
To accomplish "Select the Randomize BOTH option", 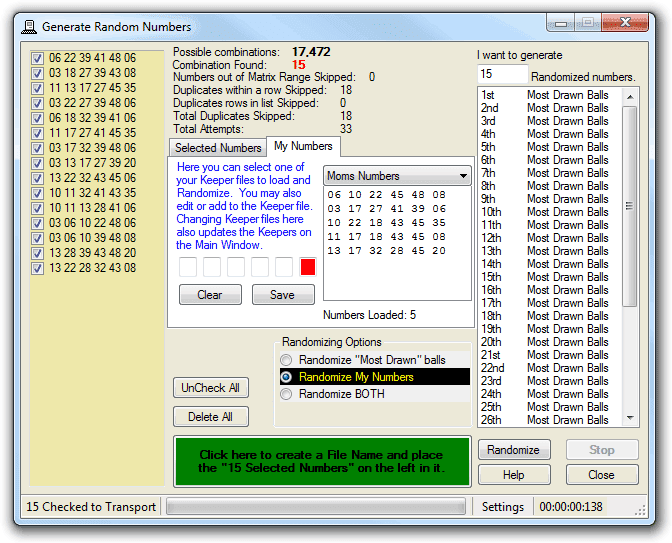I will pyautogui.click(x=286, y=394).
